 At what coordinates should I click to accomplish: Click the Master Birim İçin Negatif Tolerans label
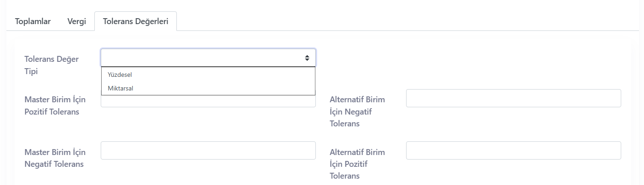pyautogui.click(x=55, y=158)
